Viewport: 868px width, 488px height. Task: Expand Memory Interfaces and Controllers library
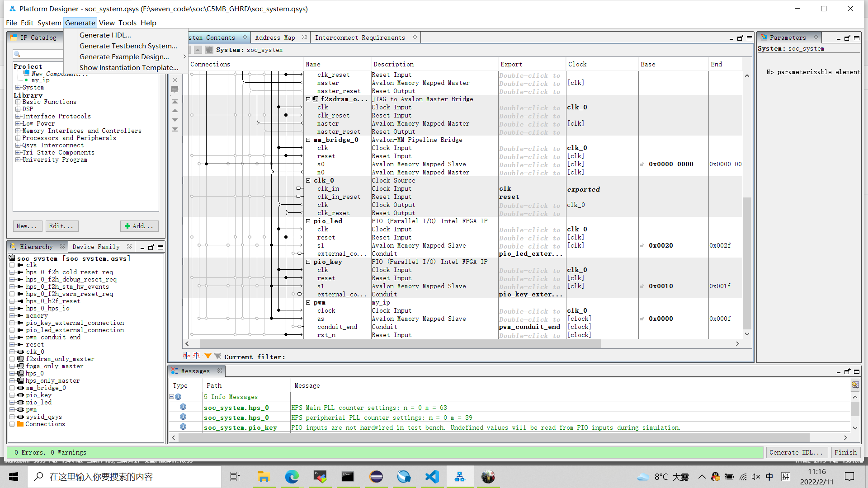(18, 131)
